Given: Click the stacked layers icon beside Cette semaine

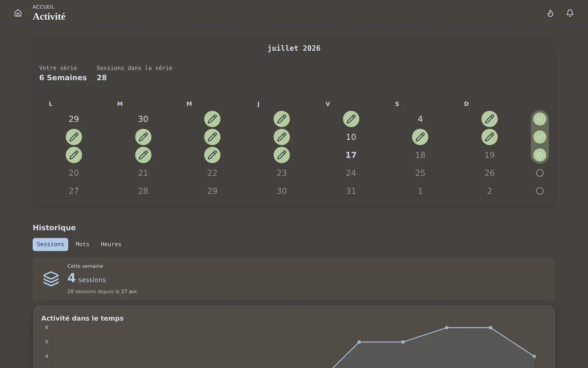Looking at the screenshot, I should [51, 279].
